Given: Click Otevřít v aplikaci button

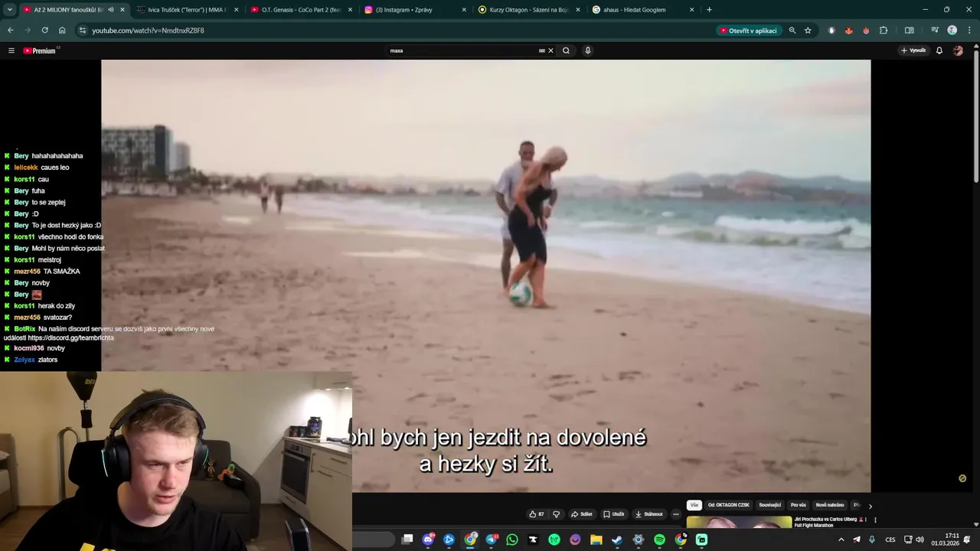Looking at the screenshot, I should tap(748, 31).
